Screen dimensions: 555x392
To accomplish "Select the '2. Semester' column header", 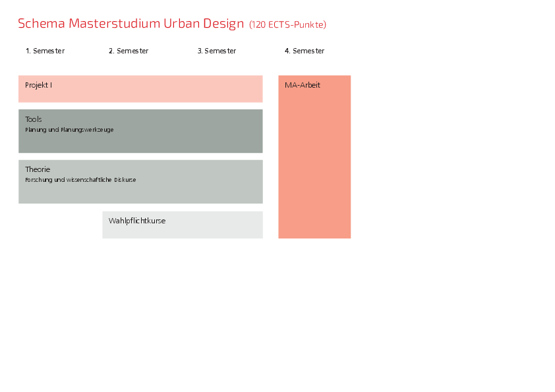I will tap(129, 51).
